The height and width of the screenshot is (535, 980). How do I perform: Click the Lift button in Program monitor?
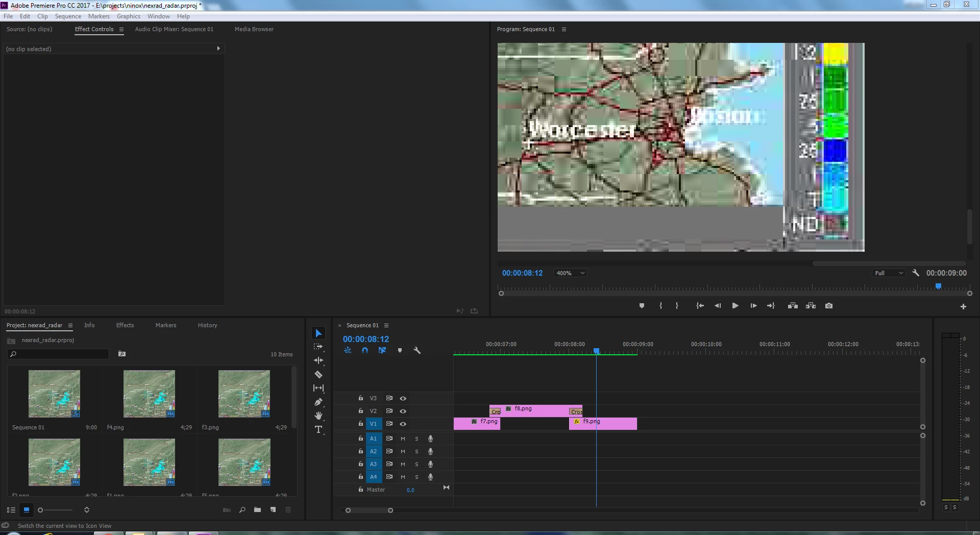793,306
